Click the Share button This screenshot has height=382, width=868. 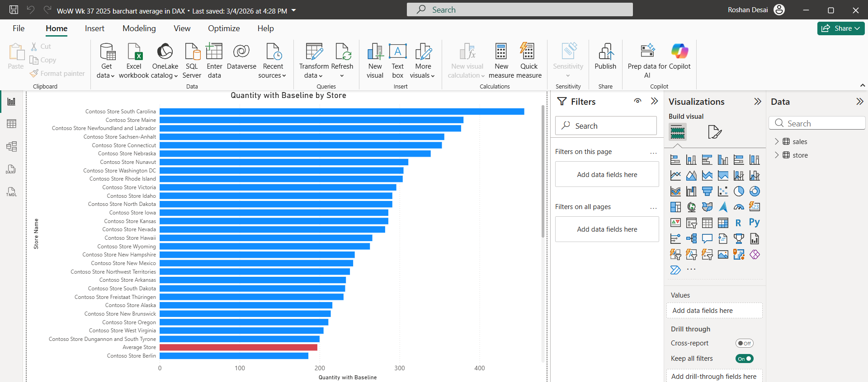coord(840,28)
